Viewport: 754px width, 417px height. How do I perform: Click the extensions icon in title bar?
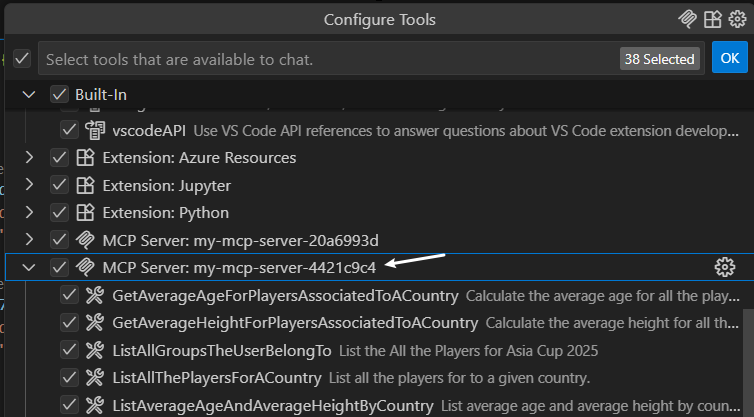pos(713,19)
